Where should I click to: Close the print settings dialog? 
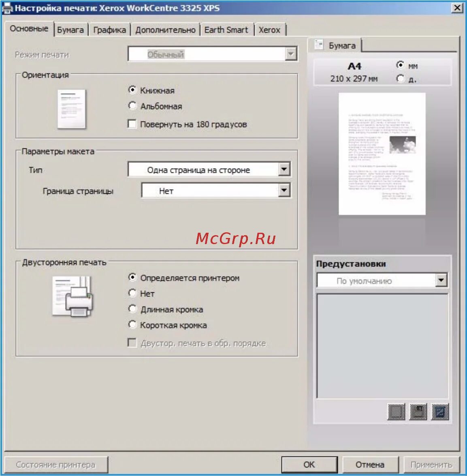(x=457, y=8)
